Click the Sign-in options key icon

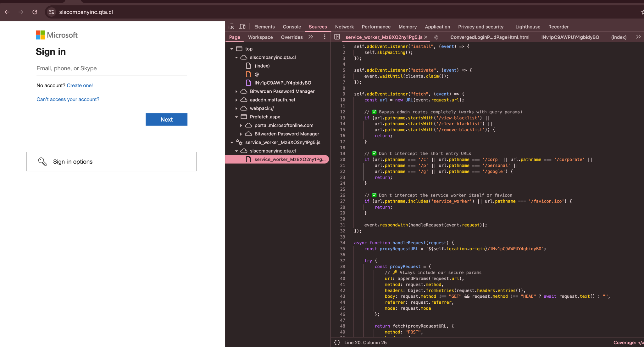[42, 161]
